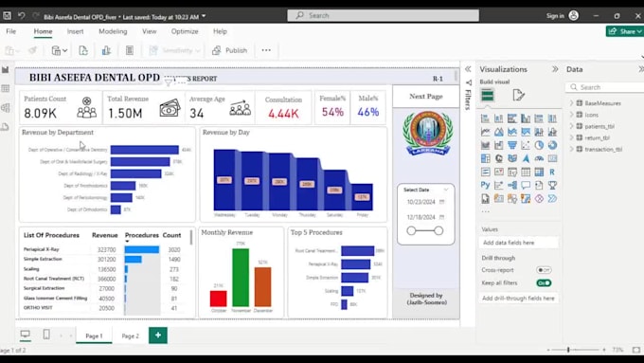The width and height of the screenshot is (644, 363).
Task: Open calendar picker for 10/23/2024 date
Action: pos(442,202)
